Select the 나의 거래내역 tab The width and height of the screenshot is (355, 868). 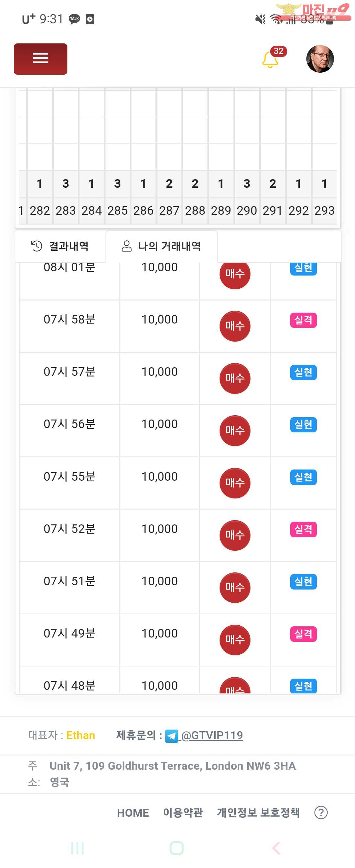tap(161, 246)
